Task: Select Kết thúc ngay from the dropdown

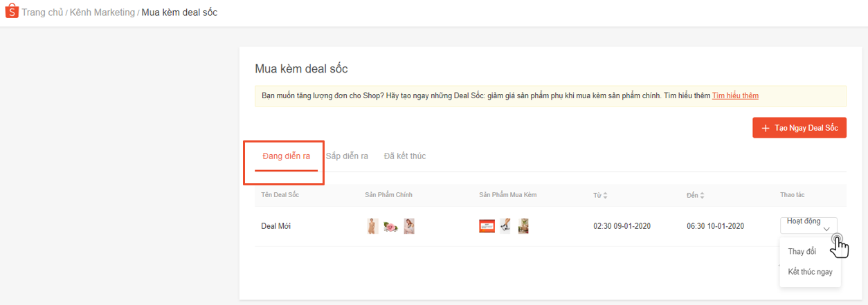Action: [x=810, y=272]
